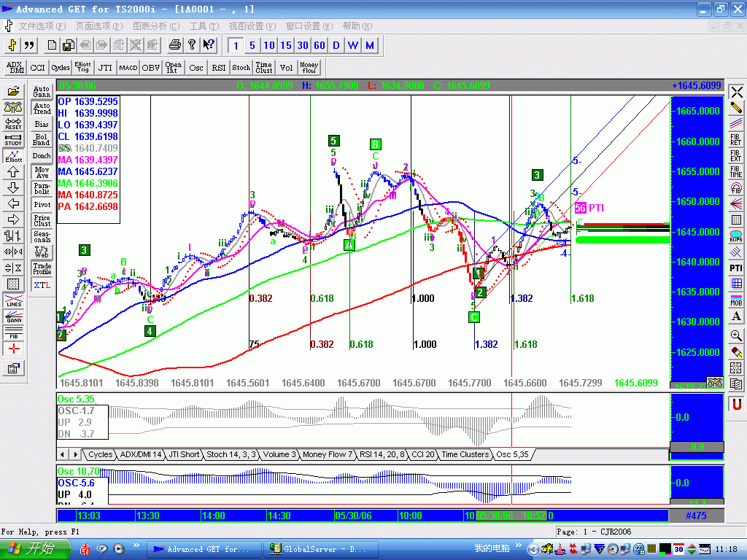Click the Gann lines drawing tool
The image size is (747, 560).
click(13, 318)
